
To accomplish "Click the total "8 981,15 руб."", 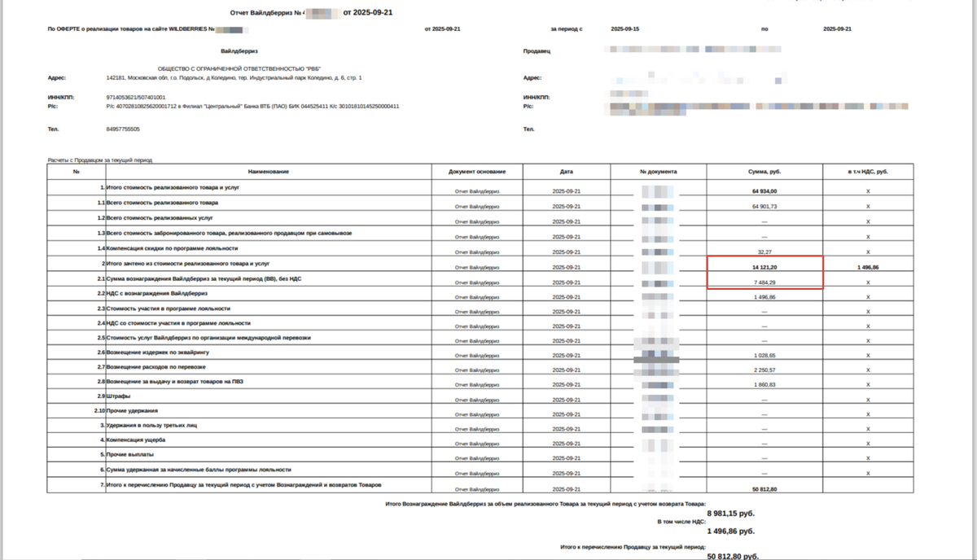I will coord(731,515).
